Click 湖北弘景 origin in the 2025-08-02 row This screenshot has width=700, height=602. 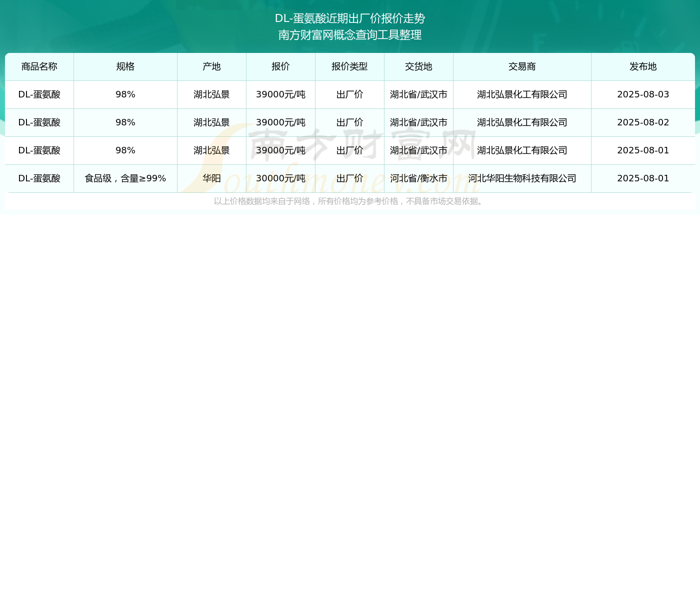(x=211, y=122)
